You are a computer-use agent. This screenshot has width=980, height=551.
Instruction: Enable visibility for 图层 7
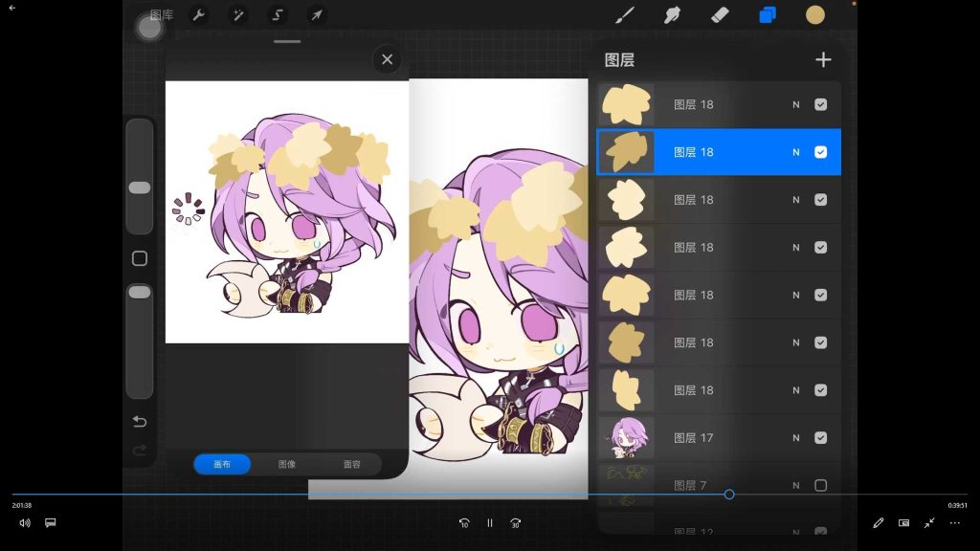(x=820, y=485)
